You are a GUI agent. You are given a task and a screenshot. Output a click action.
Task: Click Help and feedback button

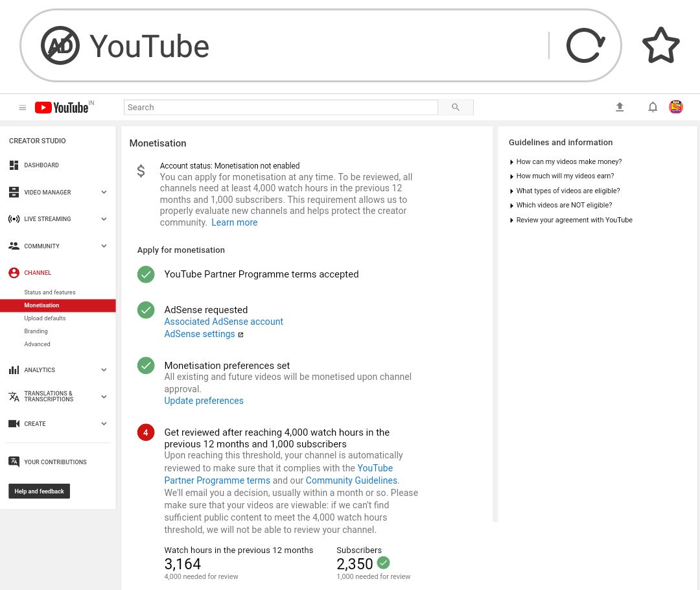[40, 491]
